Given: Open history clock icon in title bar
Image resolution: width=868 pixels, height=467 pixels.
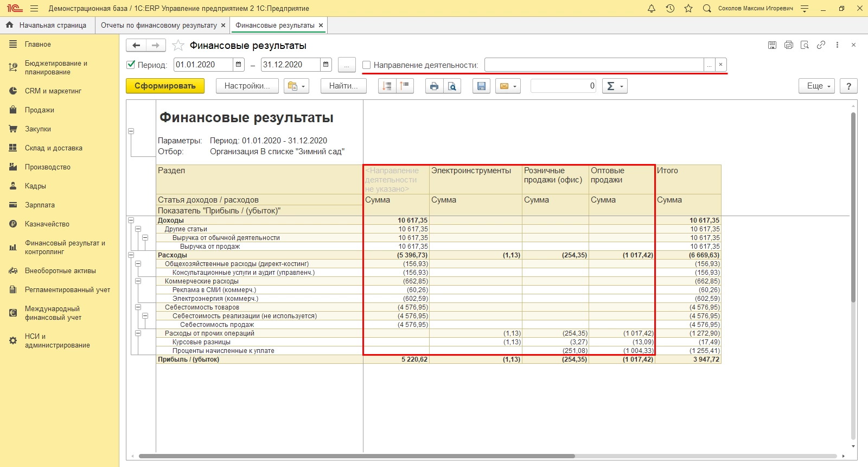Looking at the screenshot, I should (x=670, y=9).
